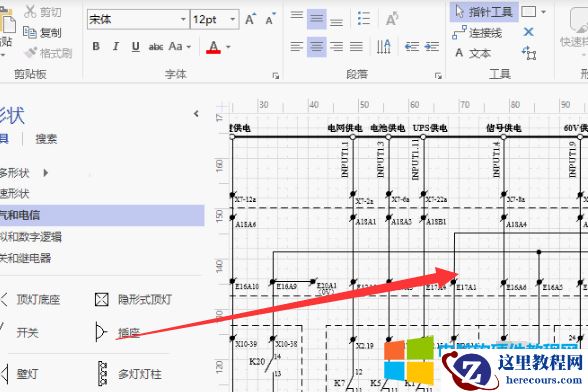
Task: Click the Copy (复制) button
Action: click(42, 33)
